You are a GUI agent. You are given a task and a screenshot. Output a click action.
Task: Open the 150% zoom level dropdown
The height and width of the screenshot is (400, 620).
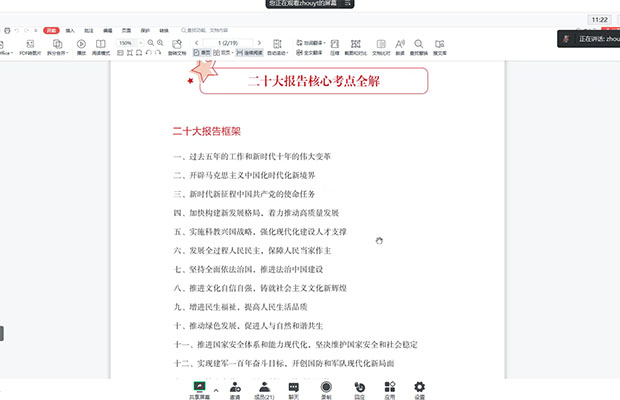click(128, 43)
